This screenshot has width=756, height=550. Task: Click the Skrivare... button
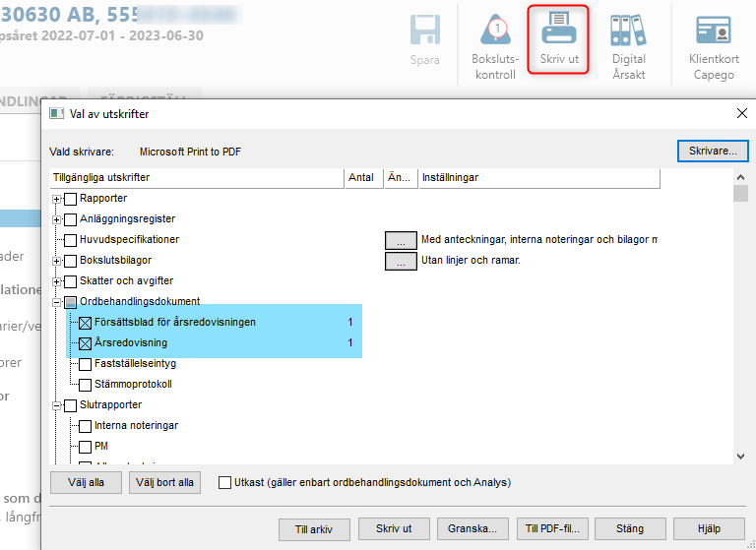pyautogui.click(x=713, y=151)
